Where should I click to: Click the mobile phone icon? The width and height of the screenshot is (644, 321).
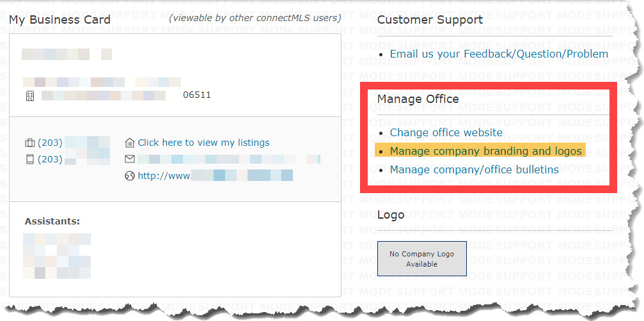pos(30,159)
